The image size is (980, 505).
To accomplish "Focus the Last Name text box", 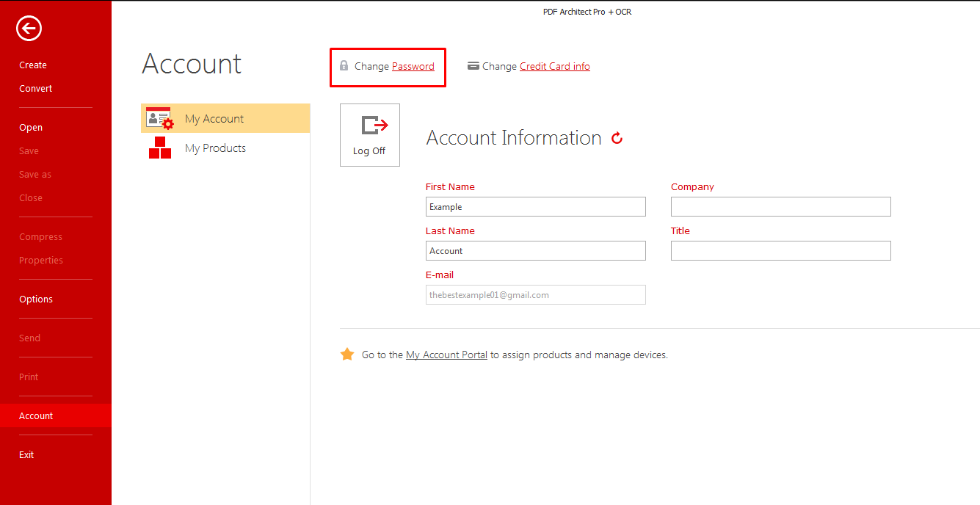I will [535, 251].
